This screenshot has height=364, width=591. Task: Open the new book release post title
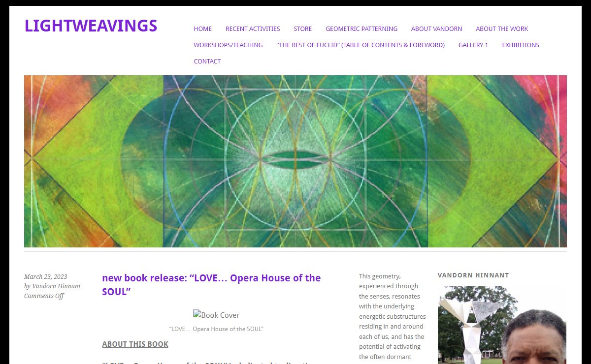click(x=211, y=285)
